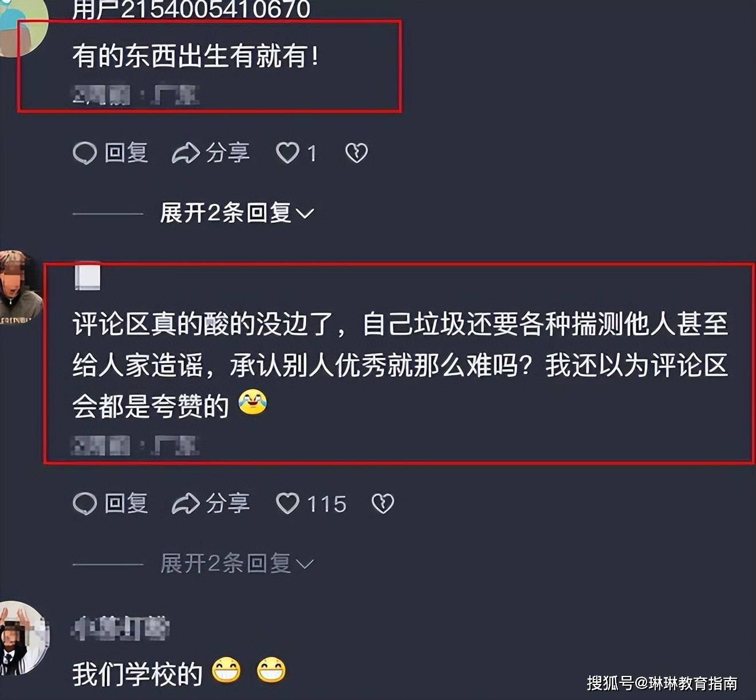
Task: Expand 2 replies under second comment
Action: (x=237, y=564)
